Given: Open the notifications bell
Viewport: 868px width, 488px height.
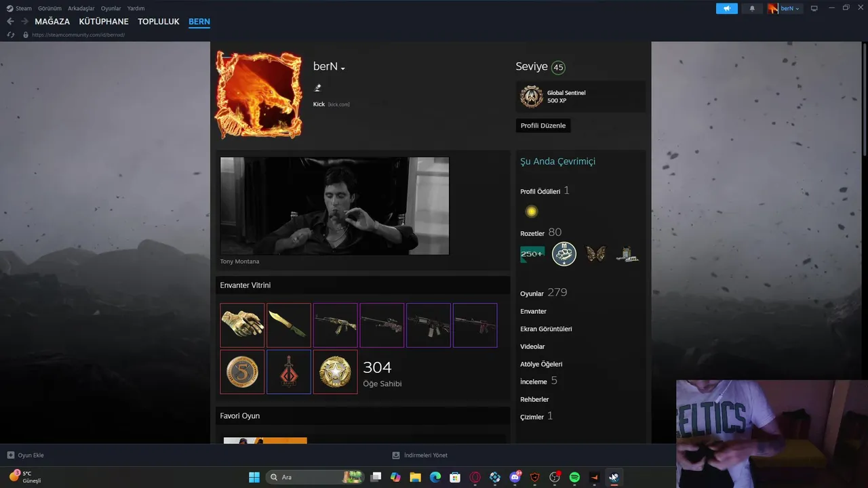Looking at the screenshot, I should pos(752,9).
